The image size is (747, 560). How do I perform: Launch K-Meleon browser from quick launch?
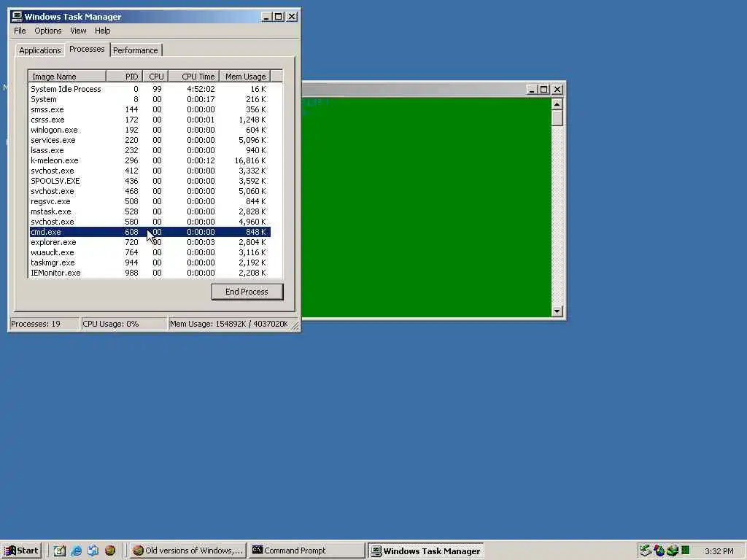click(110, 551)
